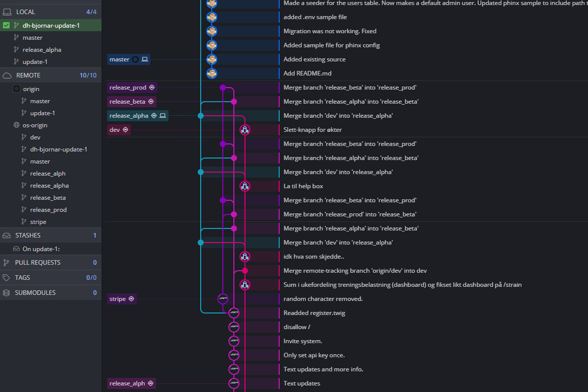Click the release_alph branch label in graph
Viewport: 588px width, 392px height.
[131, 383]
